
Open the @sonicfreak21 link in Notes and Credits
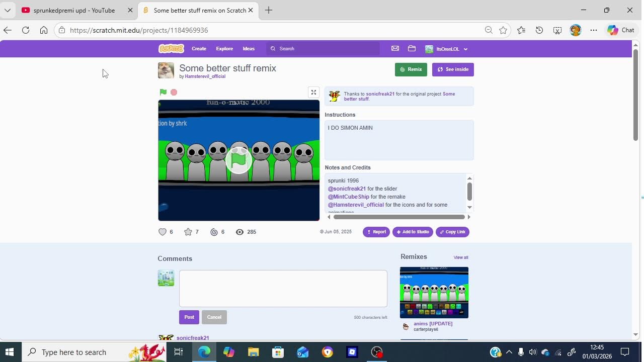(x=347, y=189)
